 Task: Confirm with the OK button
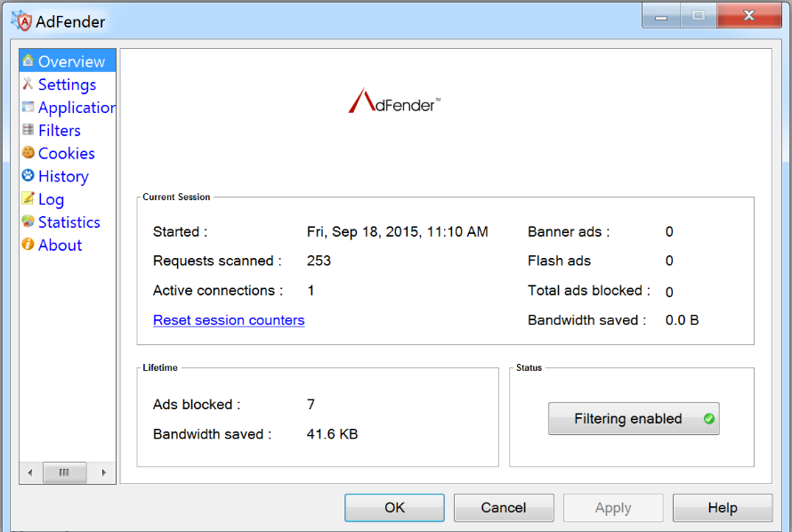[x=394, y=507]
